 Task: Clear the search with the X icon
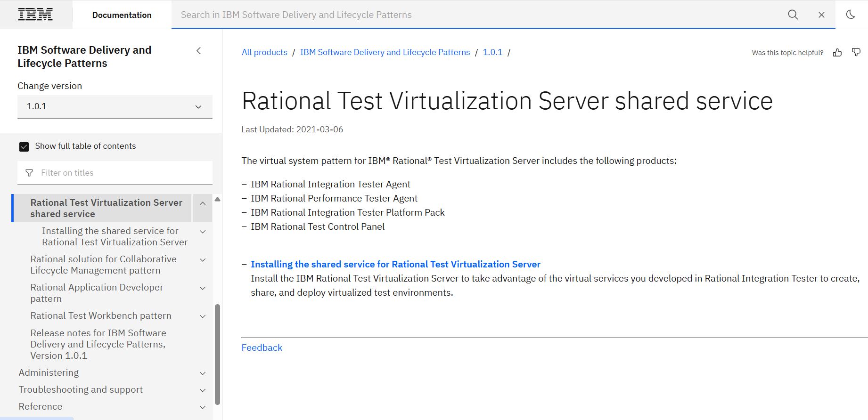[x=821, y=15]
